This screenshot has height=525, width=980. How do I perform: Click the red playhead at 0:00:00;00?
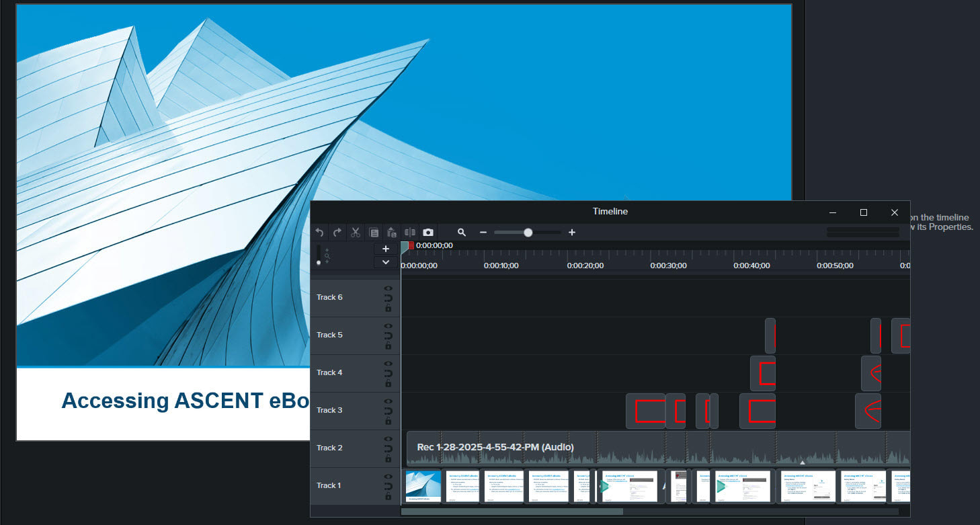411,245
